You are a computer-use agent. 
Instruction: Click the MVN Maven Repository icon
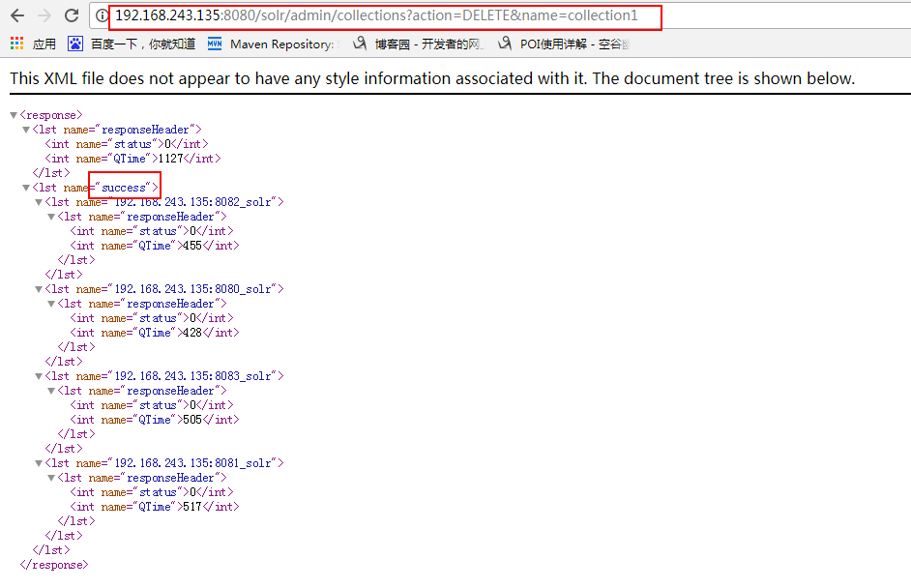(x=215, y=44)
